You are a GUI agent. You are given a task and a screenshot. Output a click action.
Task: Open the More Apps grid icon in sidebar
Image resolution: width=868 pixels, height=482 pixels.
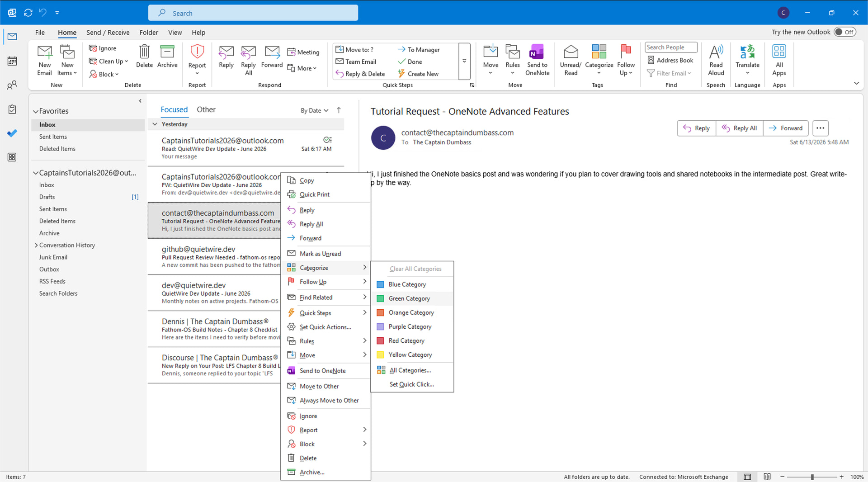[x=12, y=157]
